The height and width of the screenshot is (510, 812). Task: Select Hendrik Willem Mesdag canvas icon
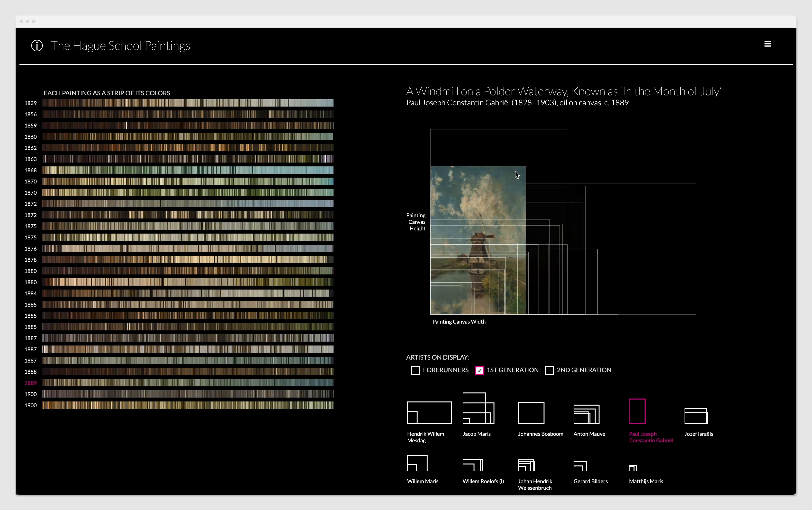[x=429, y=412]
